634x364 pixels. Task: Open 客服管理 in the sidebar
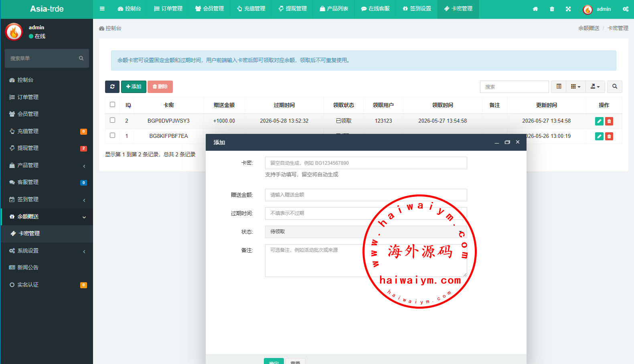tap(47, 182)
